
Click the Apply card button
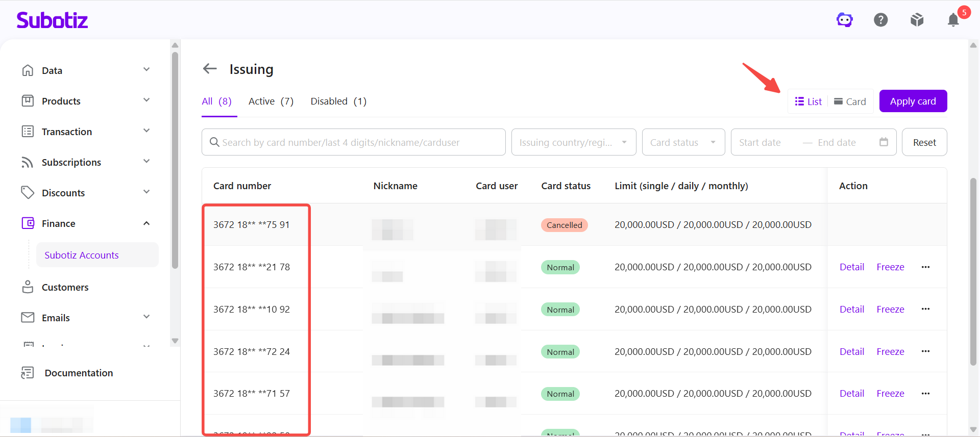pos(913,101)
